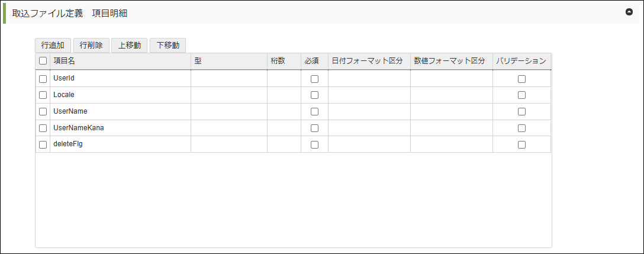Select the deleteFlg row checkbox
Viewport: 644px width, 254px height.
click(x=43, y=144)
